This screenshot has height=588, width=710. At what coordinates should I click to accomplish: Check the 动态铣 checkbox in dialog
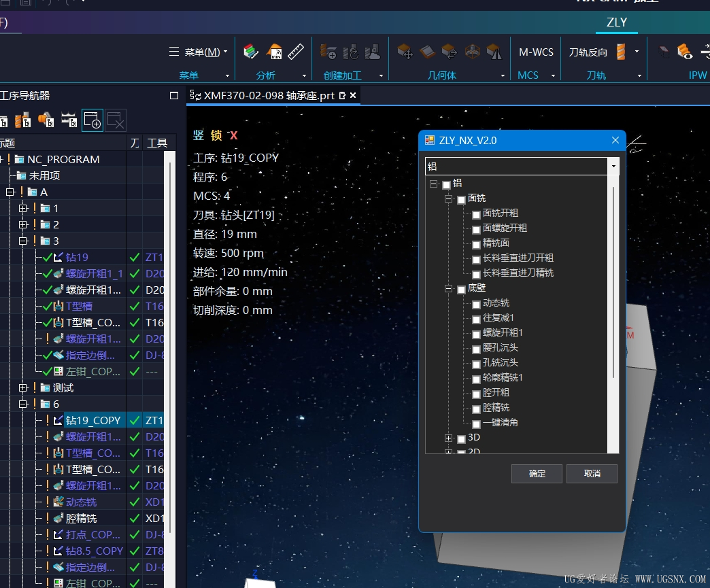[476, 304]
